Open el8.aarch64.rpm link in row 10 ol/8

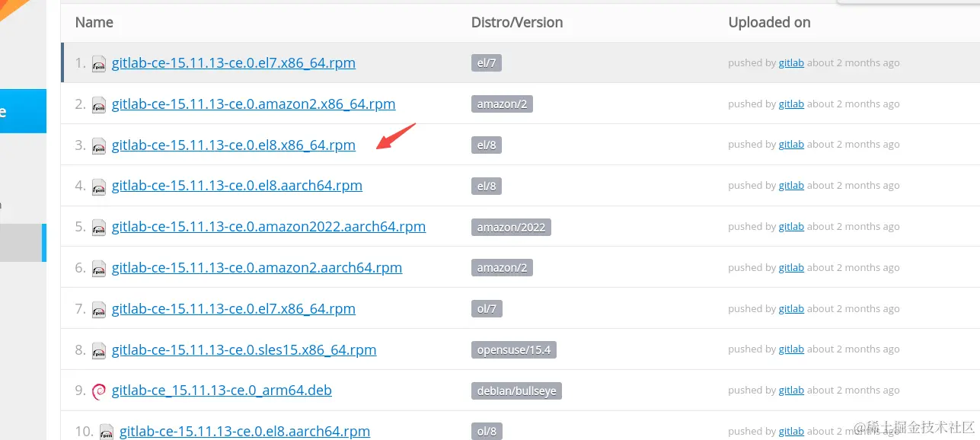[245, 431]
